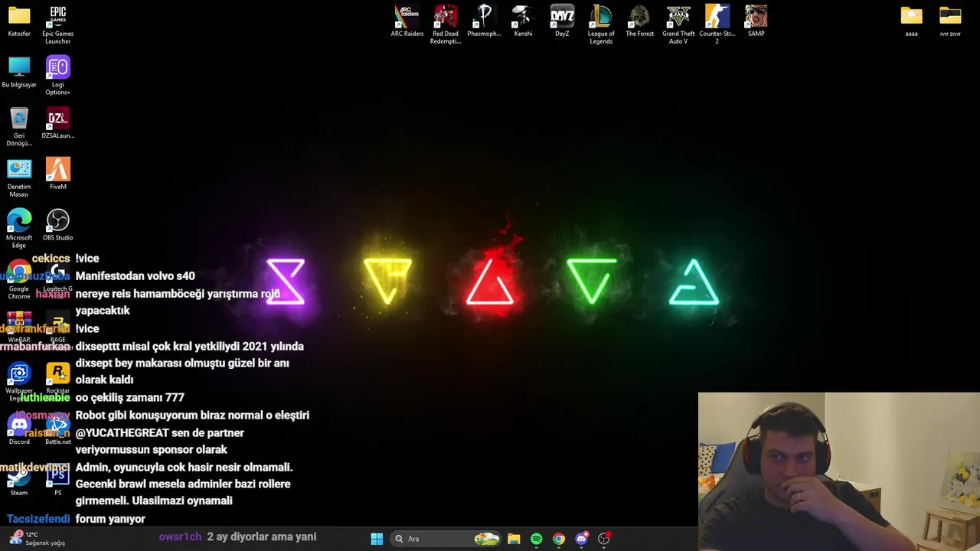Switch to Discord on the taskbar
Image resolution: width=980 pixels, height=551 pixels.
click(x=581, y=539)
